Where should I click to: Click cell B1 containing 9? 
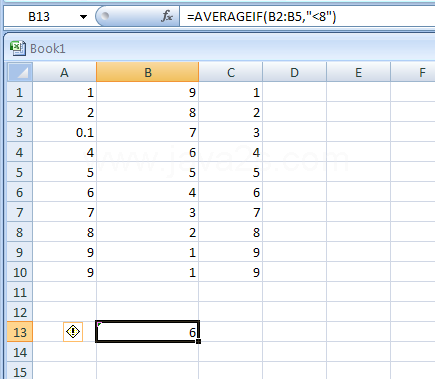(x=148, y=92)
